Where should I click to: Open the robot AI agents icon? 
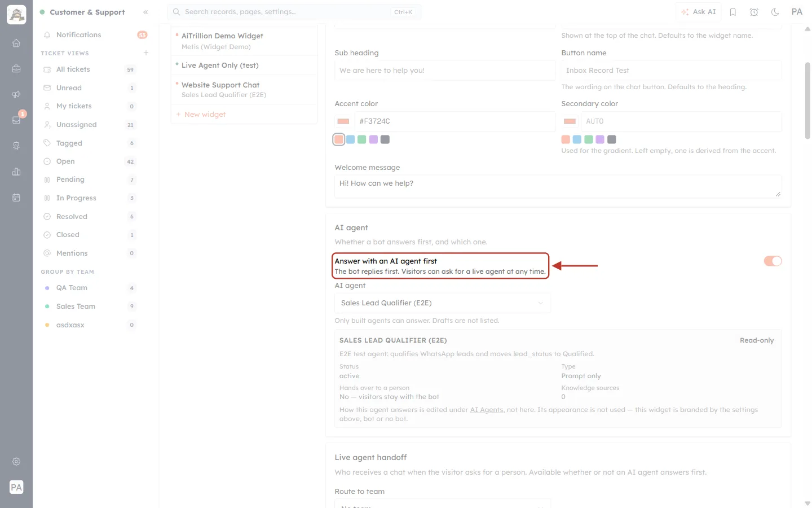click(x=16, y=146)
